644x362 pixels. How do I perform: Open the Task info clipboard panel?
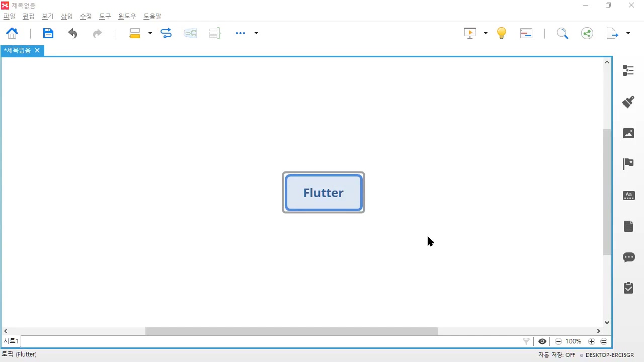(x=628, y=288)
